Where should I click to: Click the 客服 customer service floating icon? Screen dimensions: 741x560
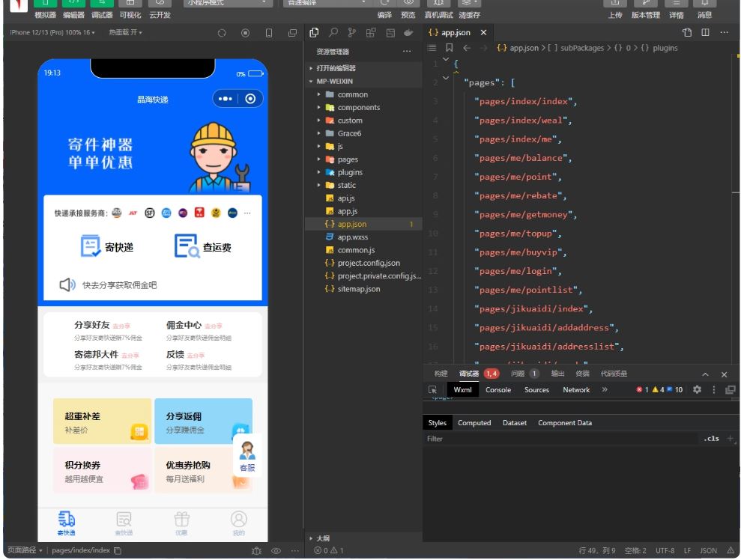pos(247,456)
